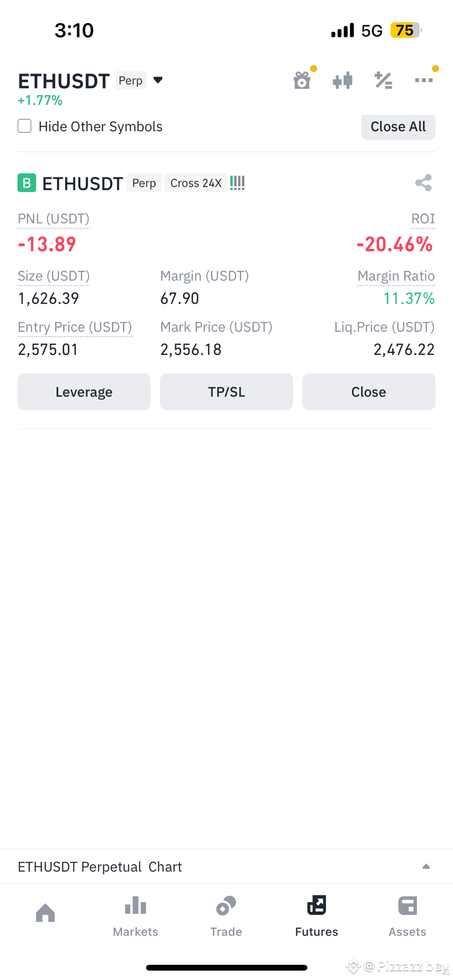
Task: Switch to the Markets tab
Action: [136, 916]
